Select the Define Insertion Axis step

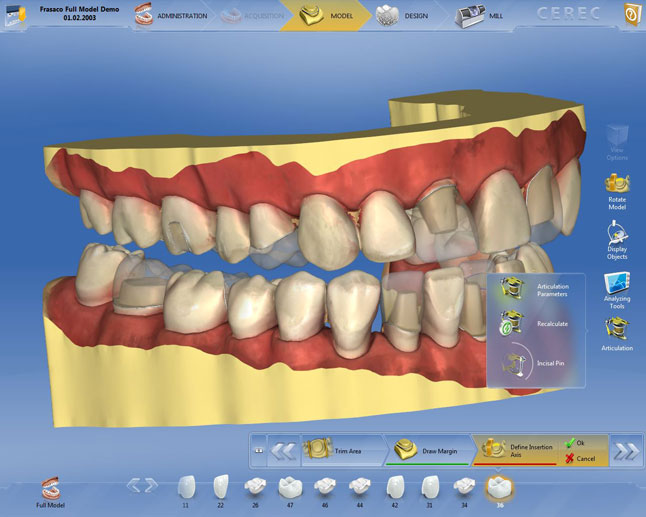click(x=518, y=451)
